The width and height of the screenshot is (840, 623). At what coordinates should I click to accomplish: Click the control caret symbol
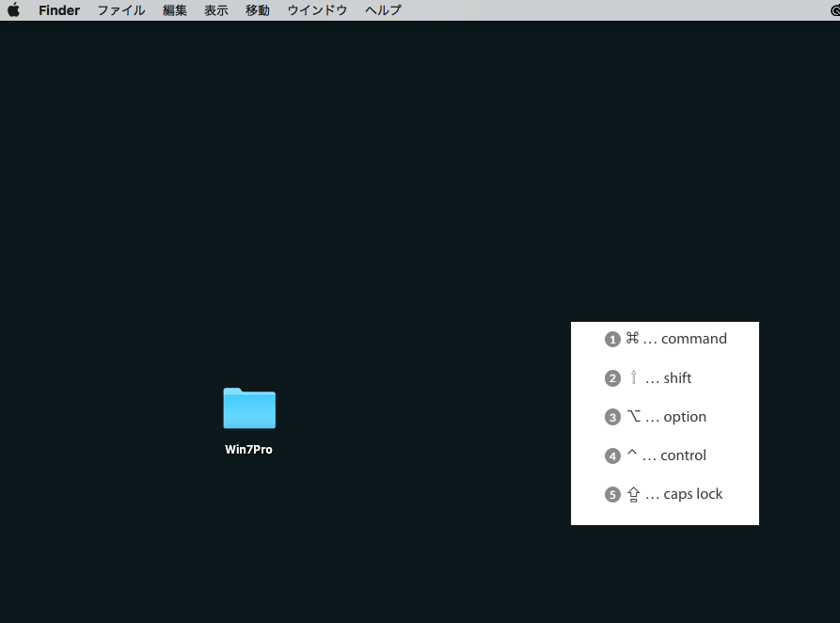tap(632, 453)
